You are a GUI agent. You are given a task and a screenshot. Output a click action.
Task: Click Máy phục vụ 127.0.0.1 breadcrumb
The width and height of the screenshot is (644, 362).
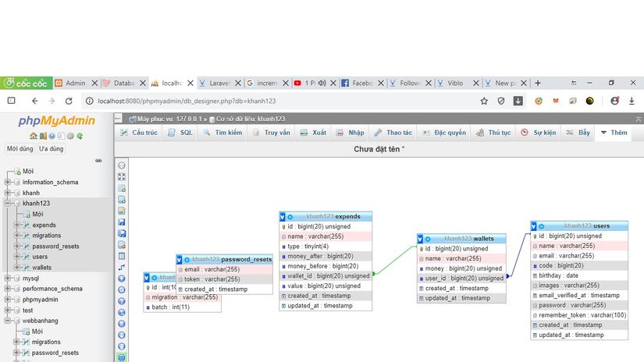(x=169, y=119)
